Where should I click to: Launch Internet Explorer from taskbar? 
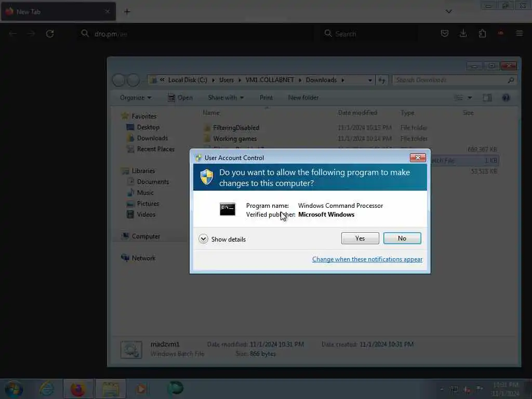pyautogui.click(x=47, y=389)
